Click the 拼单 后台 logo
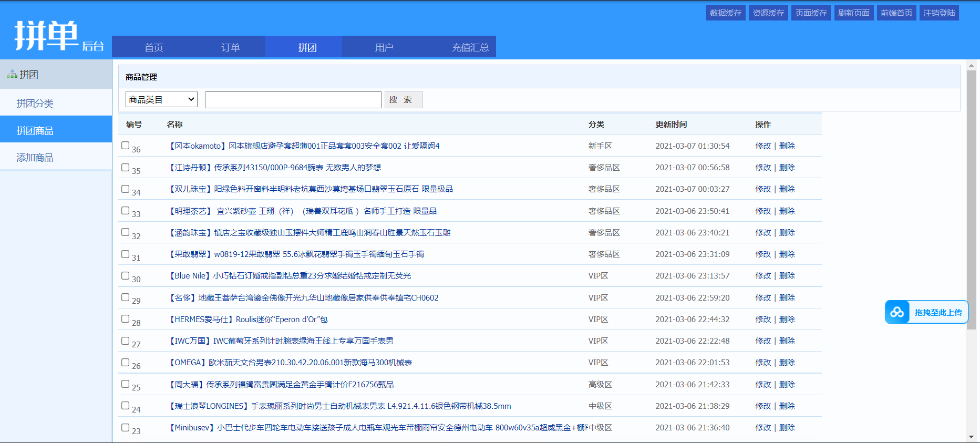980x443 pixels. click(x=59, y=36)
